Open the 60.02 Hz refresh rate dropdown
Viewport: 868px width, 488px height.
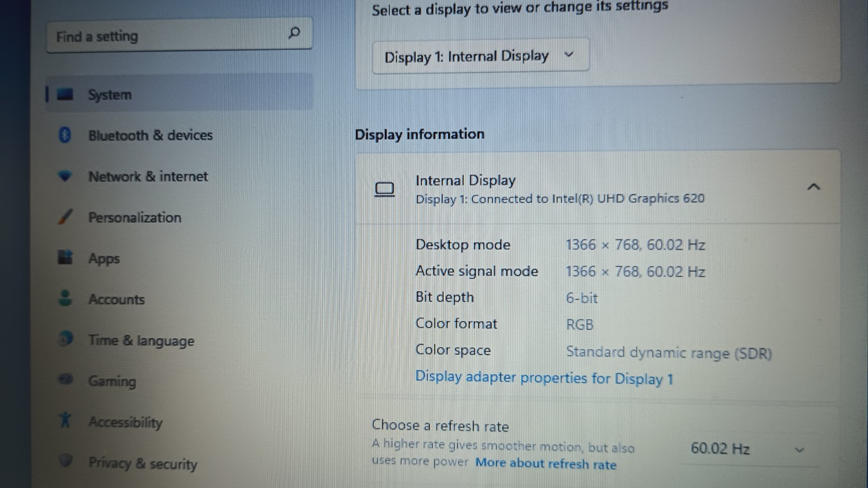tap(748, 449)
